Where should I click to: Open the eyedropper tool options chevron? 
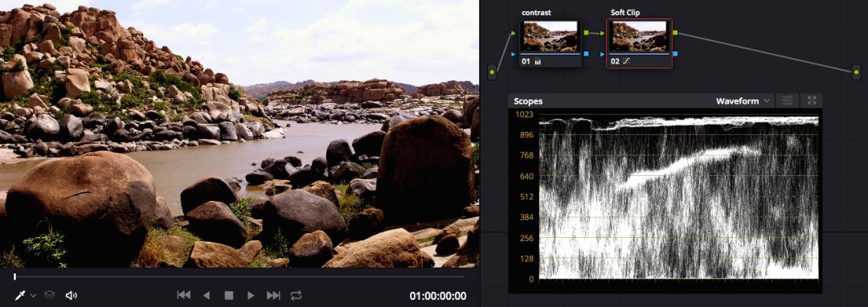click(33, 296)
